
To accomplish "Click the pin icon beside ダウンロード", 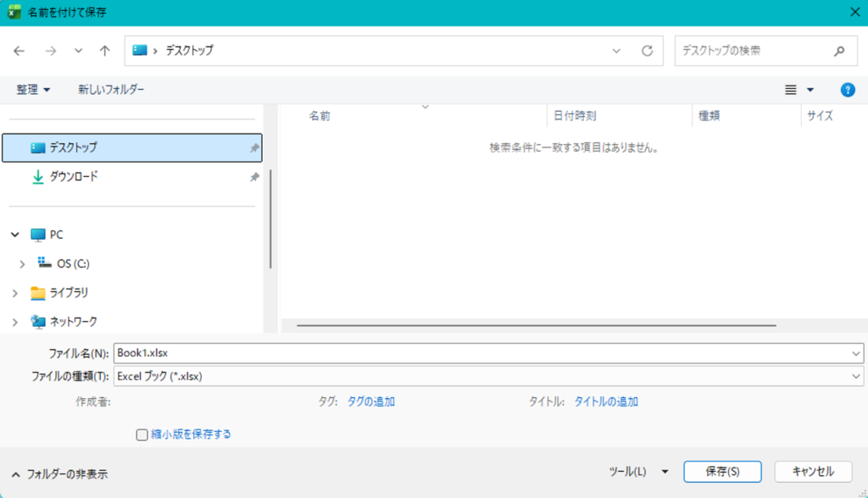I will pos(254,177).
